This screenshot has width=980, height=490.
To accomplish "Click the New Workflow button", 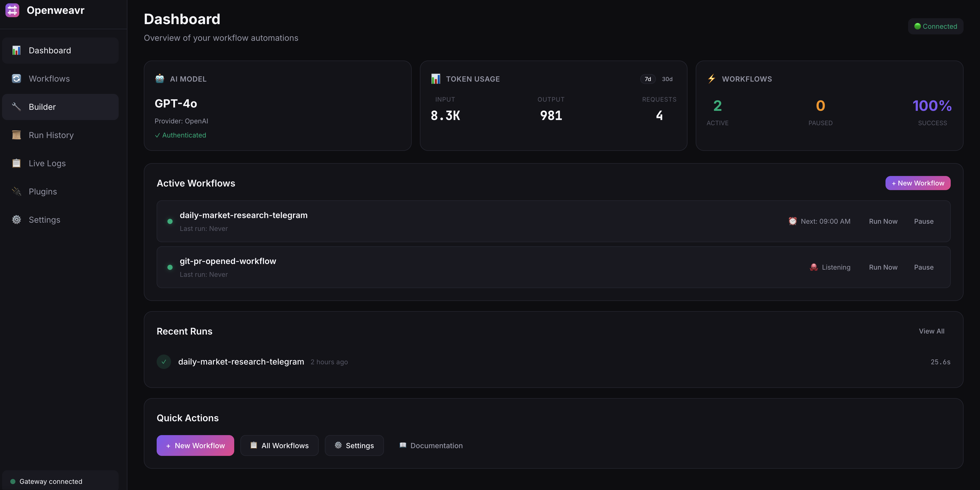I will click(x=918, y=183).
